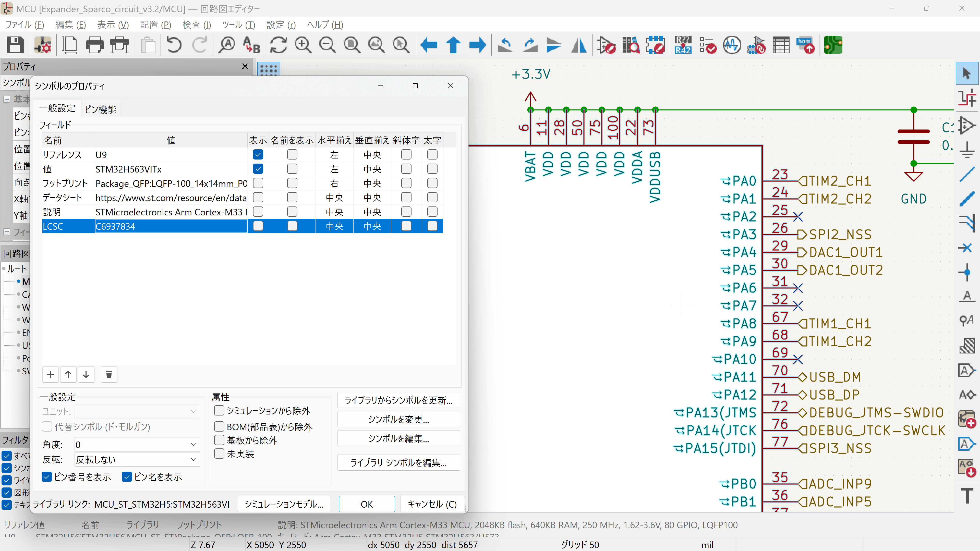Click horizontal align cell of 説明 row
The height and width of the screenshot is (551, 980).
coord(334,212)
